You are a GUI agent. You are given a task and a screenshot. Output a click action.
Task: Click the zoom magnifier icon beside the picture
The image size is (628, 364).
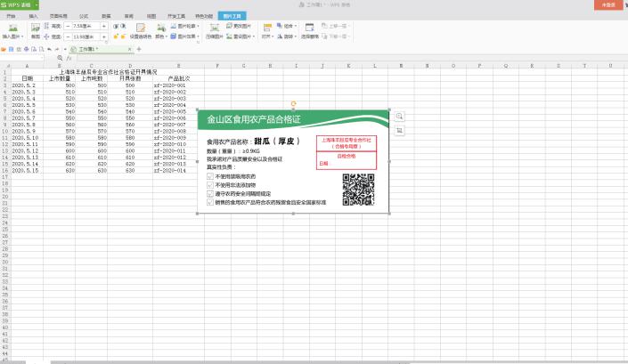coord(399,117)
